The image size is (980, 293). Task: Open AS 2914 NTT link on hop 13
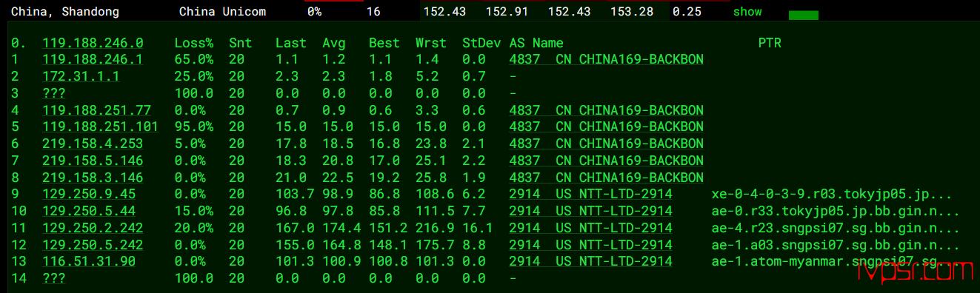pyautogui.click(x=591, y=261)
